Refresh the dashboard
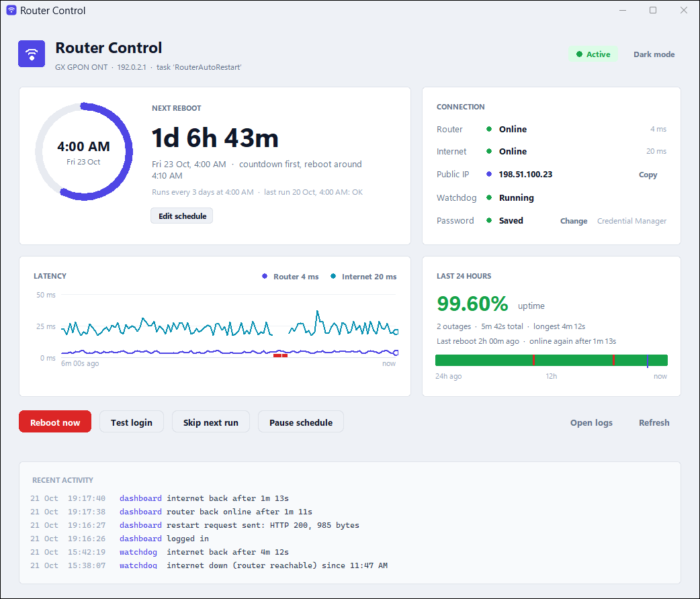Image resolution: width=700 pixels, height=599 pixels. tap(654, 422)
